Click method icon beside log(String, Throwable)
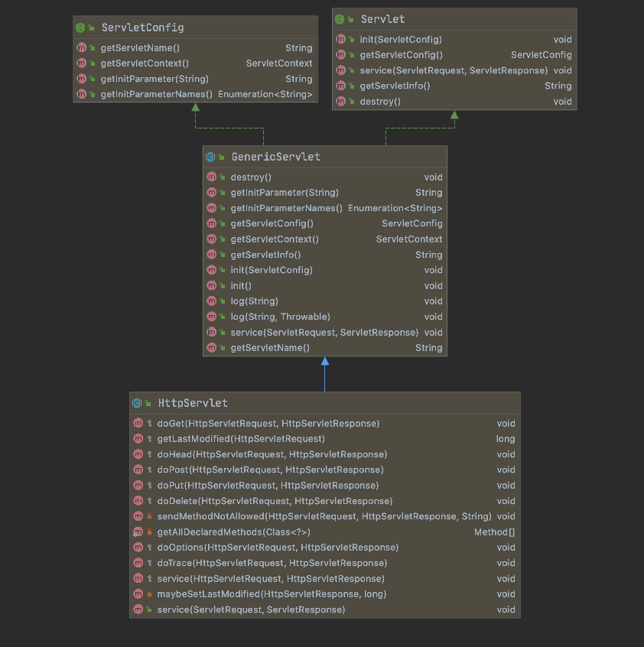This screenshot has height=647, width=644. click(212, 317)
